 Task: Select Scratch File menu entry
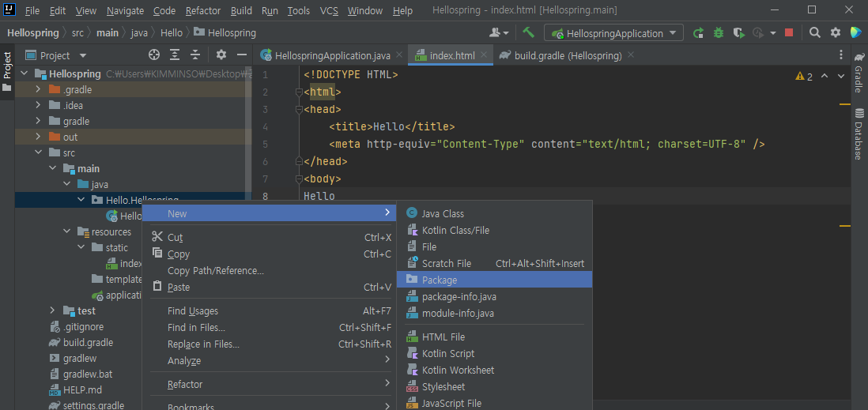494,263
